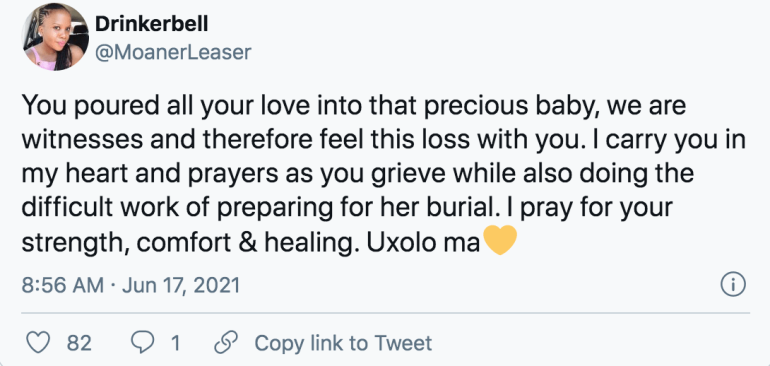Viewport: 770px width, 366px height.
Task: Click the reply count of 1
Action: point(175,343)
